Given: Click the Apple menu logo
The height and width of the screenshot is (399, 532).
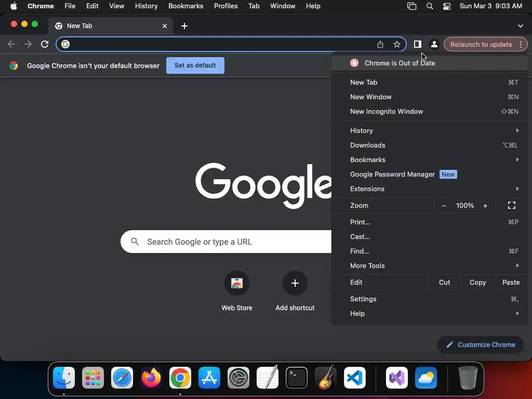Looking at the screenshot, I should pyautogui.click(x=14, y=6).
